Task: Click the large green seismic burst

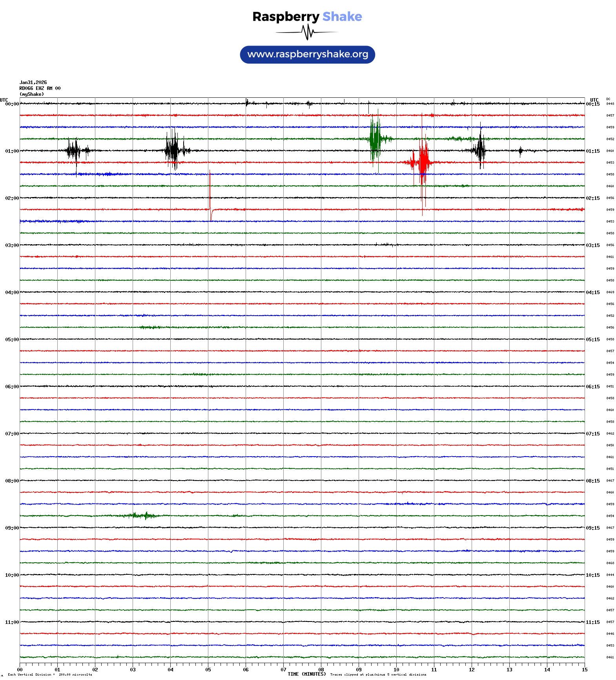Action: click(375, 139)
